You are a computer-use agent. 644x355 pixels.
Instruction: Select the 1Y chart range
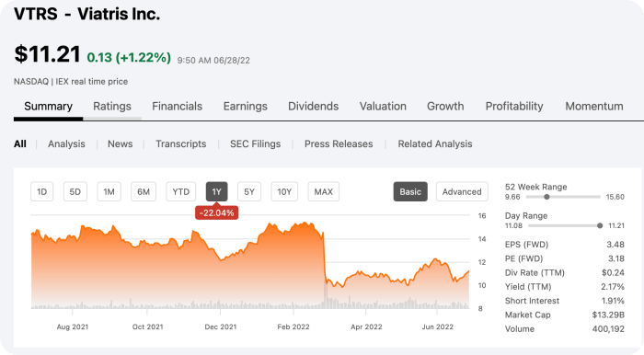[216, 191]
